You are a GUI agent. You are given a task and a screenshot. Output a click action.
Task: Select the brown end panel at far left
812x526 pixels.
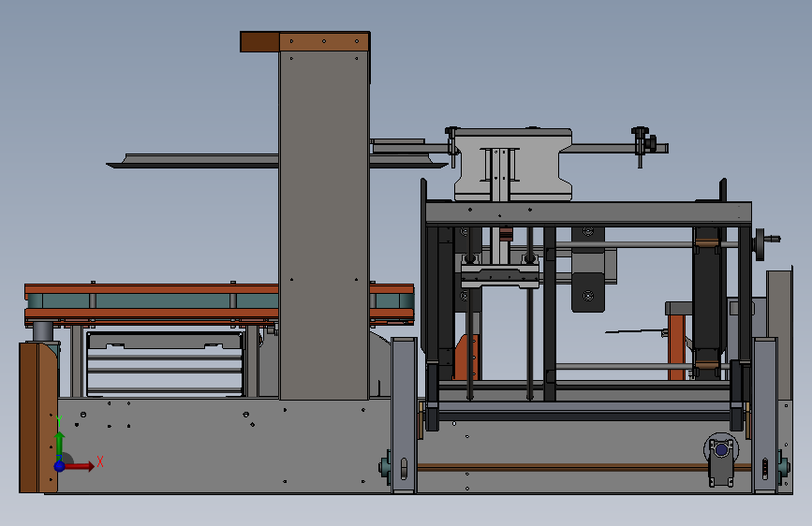(38, 417)
